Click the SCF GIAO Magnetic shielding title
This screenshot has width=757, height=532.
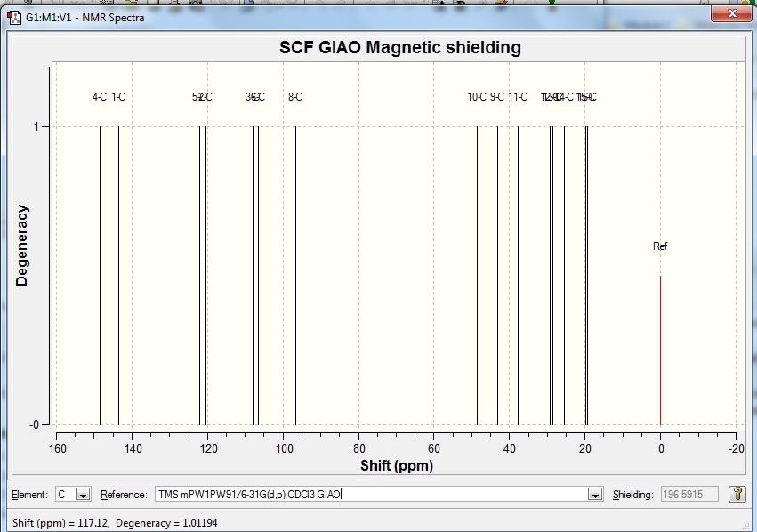pos(400,47)
